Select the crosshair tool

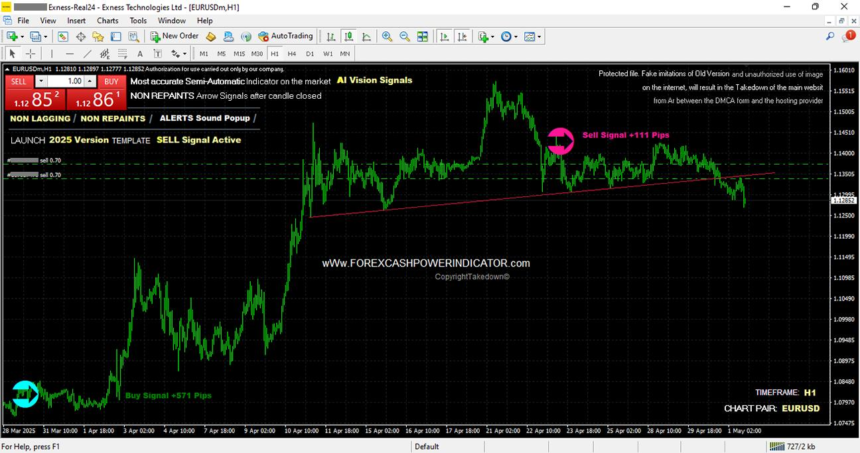31,54
